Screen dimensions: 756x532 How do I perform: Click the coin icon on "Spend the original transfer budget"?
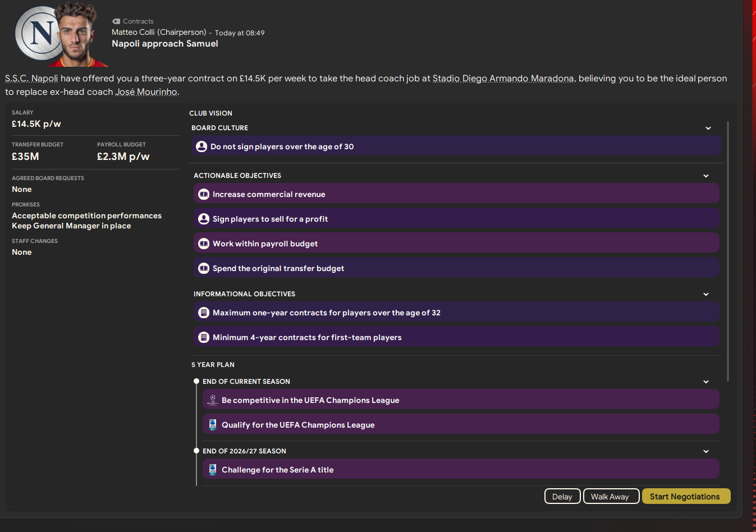(204, 268)
